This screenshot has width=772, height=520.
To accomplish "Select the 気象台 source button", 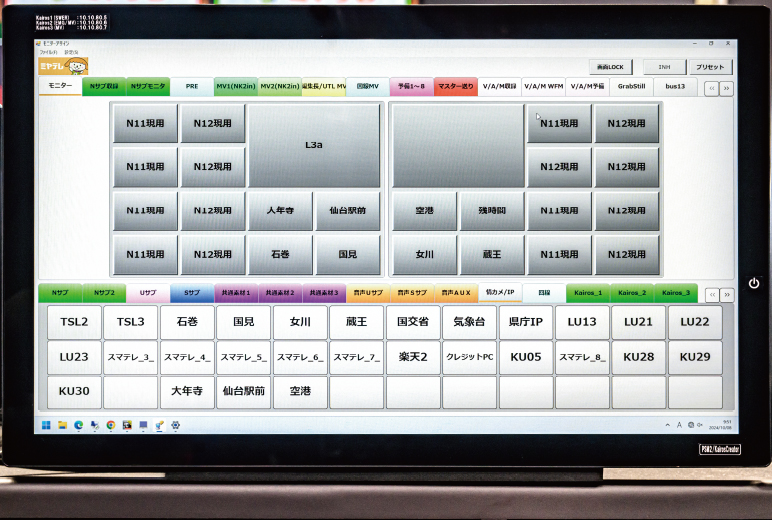I will click(469, 322).
